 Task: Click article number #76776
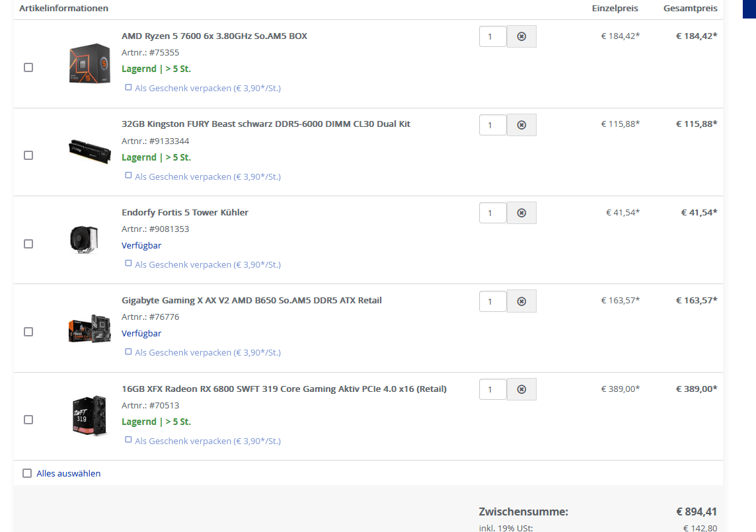(164, 317)
